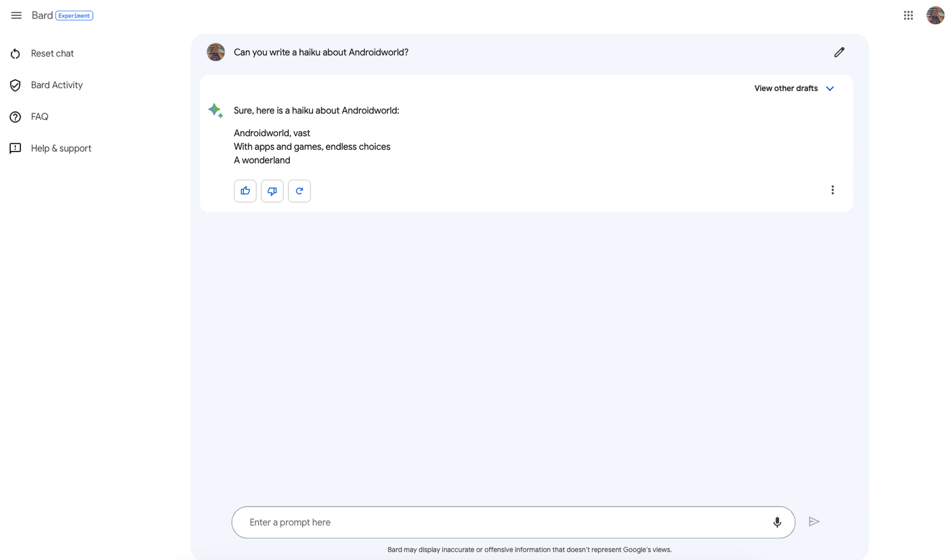
Task: Click the FAQ question mark icon
Action: click(x=15, y=117)
